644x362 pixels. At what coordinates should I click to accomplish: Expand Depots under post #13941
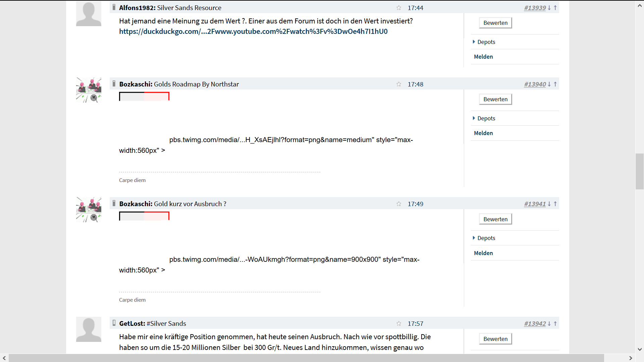tap(486, 238)
